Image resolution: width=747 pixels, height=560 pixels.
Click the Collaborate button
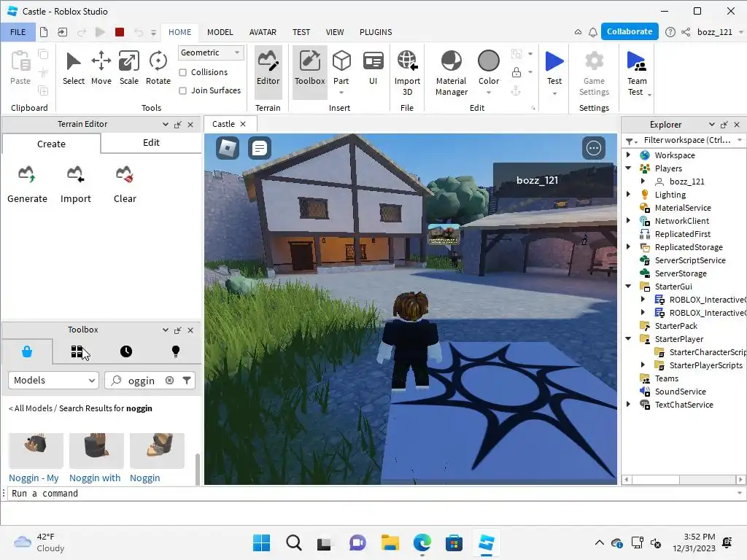click(x=630, y=31)
